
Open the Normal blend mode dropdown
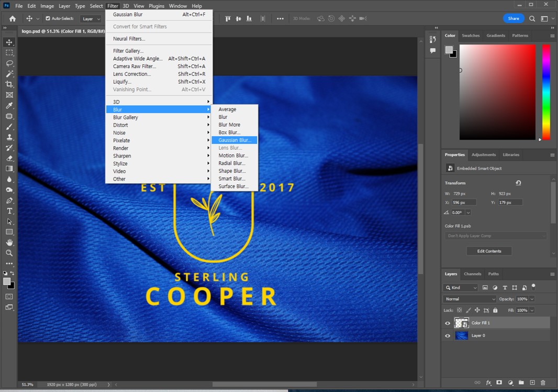click(x=470, y=299)
